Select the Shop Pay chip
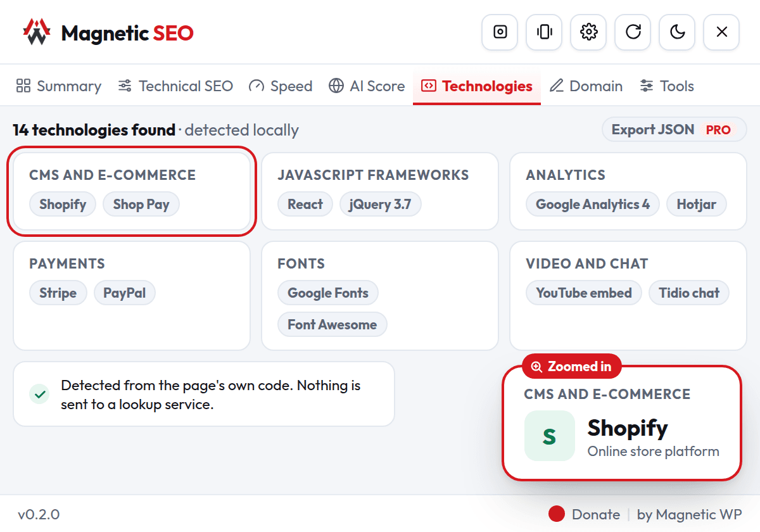The width and height of the screenshot is (760, 532). pyautogui.click(x=141, y=205)
